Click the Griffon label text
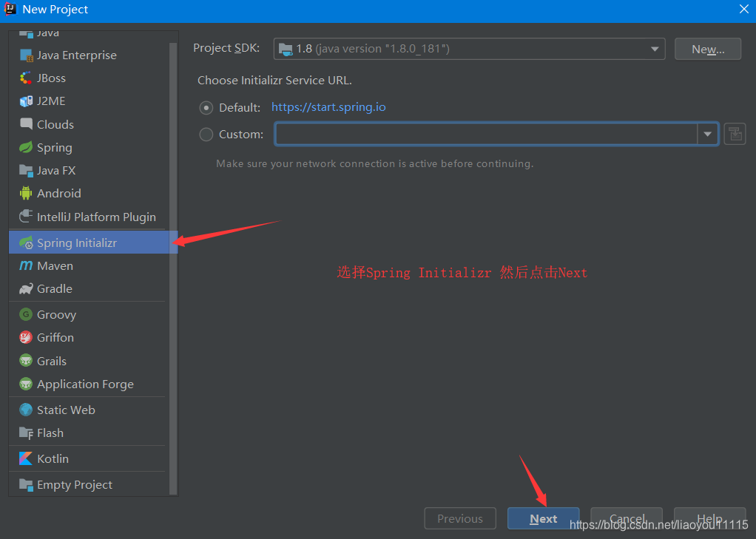756x539 pixels. (55, 337)
